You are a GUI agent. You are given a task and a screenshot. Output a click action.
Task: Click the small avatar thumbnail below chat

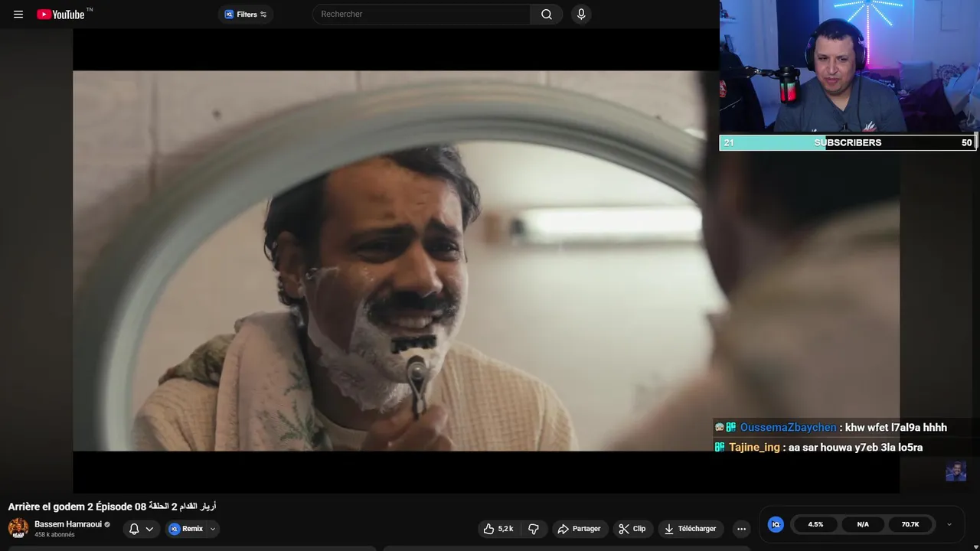coord(955,471)
